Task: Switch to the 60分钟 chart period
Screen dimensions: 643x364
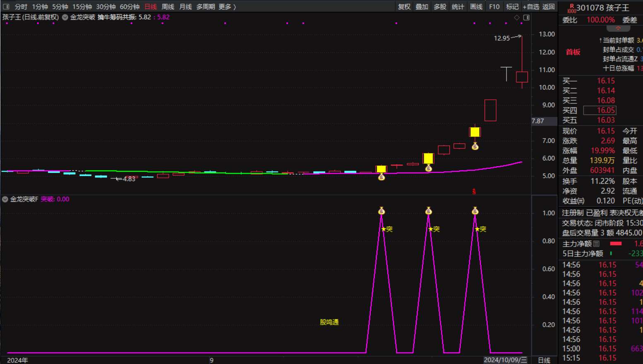Action: (x=130, y=7)
